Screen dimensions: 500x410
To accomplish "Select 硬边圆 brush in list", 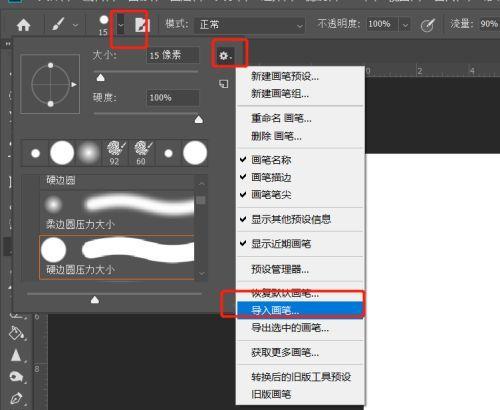I will [117, 181].
